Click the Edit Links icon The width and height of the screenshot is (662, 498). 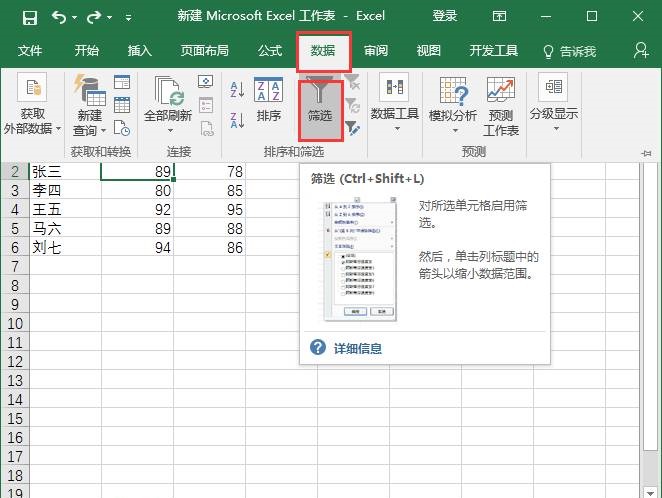[x=207, y=128]
